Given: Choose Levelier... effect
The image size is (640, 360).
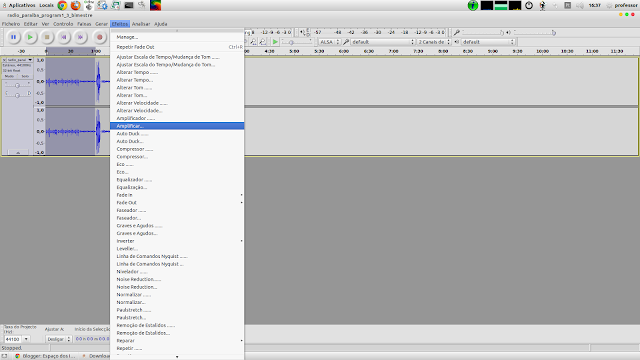Looking at the screenshot, I should coord(177,249).
